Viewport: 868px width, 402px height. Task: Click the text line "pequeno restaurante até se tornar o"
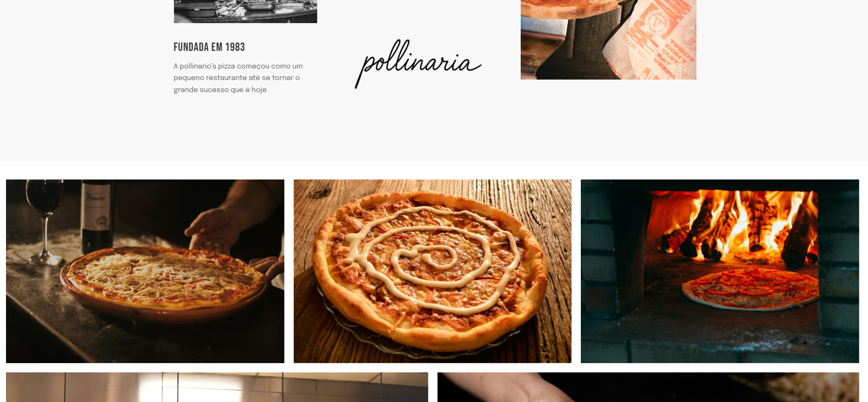(237, 78)
